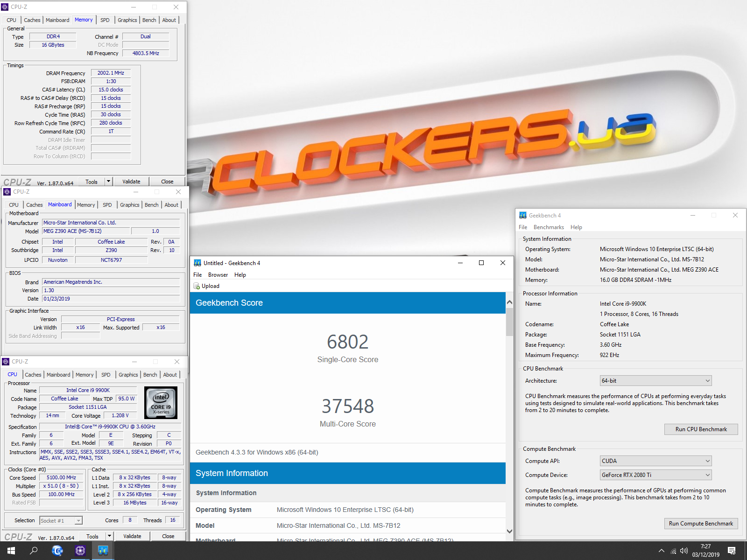
Task: Click the DRAM Frequency 2002.1 MHz field
Action: [111, 73]
